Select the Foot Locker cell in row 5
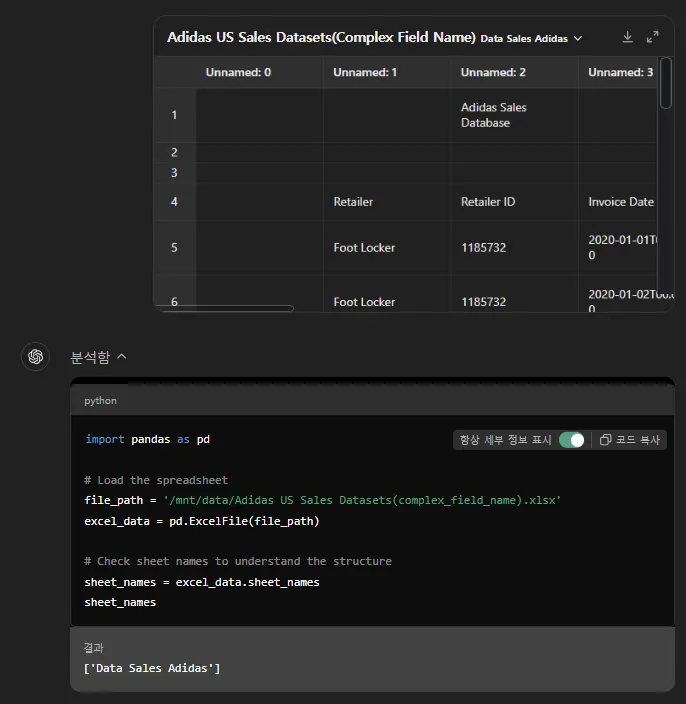 coord(365,248)
